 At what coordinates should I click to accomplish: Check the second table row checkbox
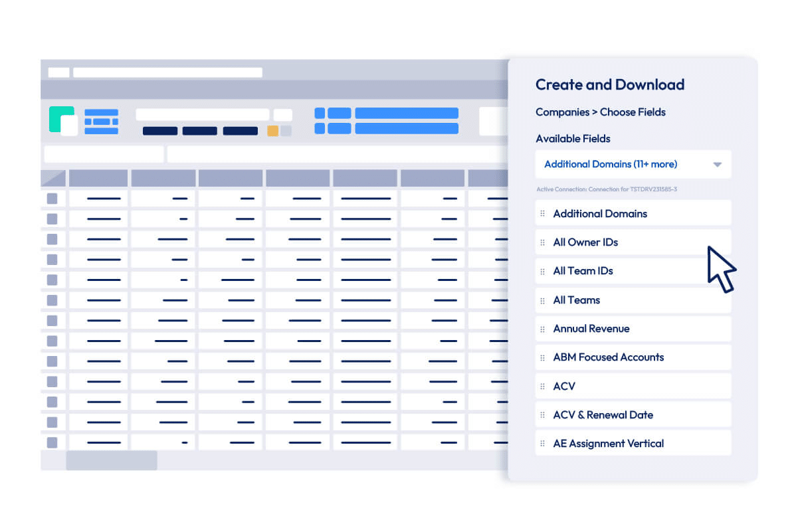[52, 219]
